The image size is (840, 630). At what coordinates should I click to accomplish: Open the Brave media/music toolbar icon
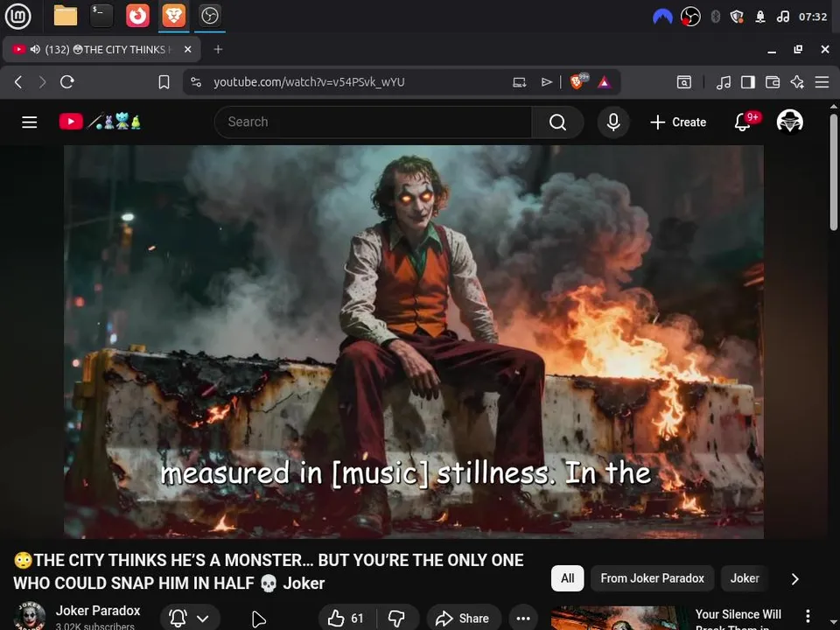pyautogui.click(x=724, y=82)
